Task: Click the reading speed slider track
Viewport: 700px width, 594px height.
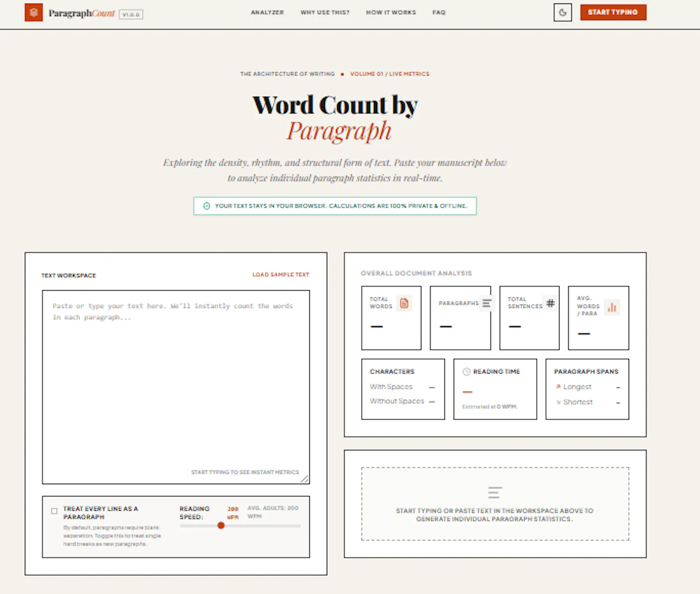Action: [240, 525]
